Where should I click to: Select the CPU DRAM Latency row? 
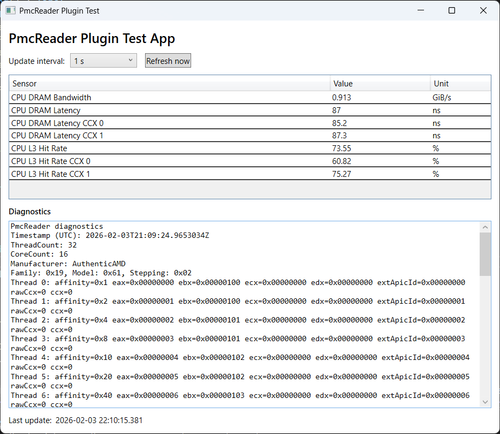(250, 110)
